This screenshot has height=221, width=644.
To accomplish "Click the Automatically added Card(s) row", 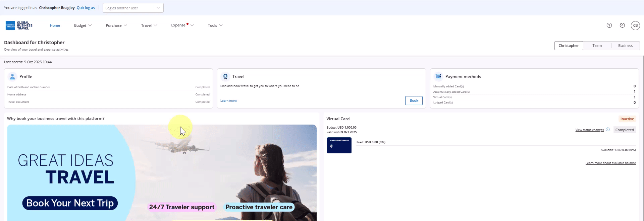I will pyautogui.click(x=534, y=92).
